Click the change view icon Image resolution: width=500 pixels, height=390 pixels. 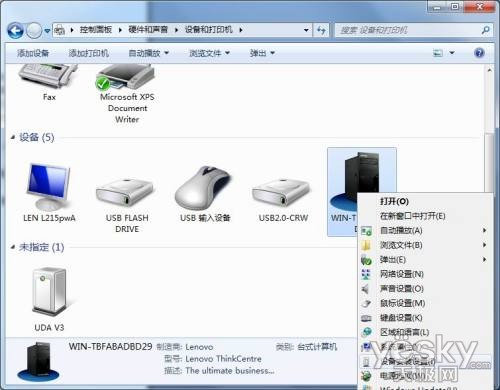[438, 53]
